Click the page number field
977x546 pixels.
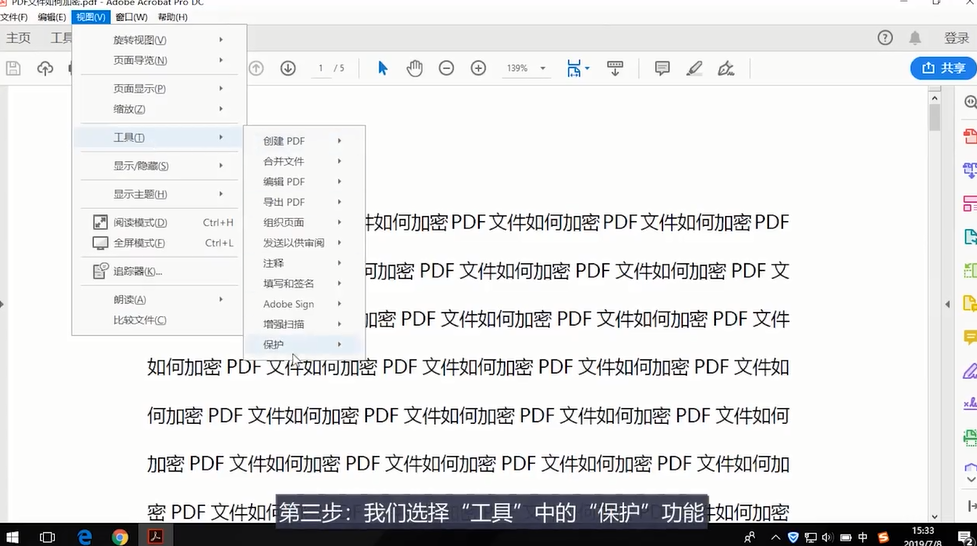pyautogui.click(x=321, y=68)
